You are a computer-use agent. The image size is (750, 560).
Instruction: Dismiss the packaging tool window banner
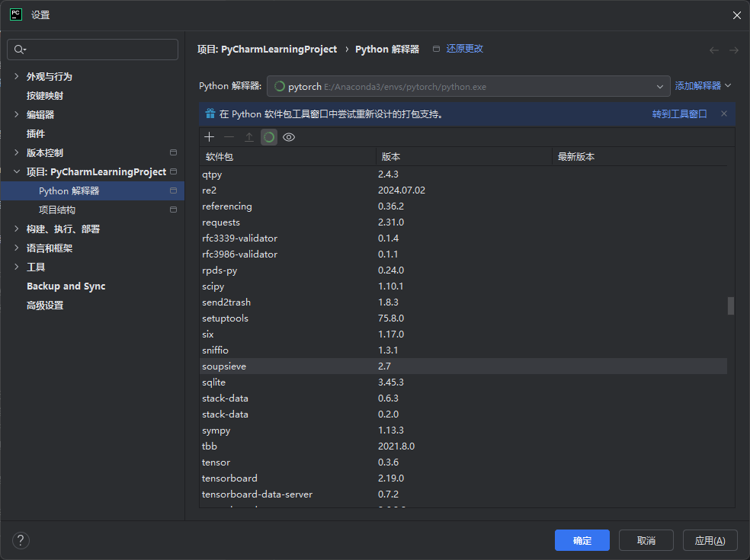pos(723,114)
